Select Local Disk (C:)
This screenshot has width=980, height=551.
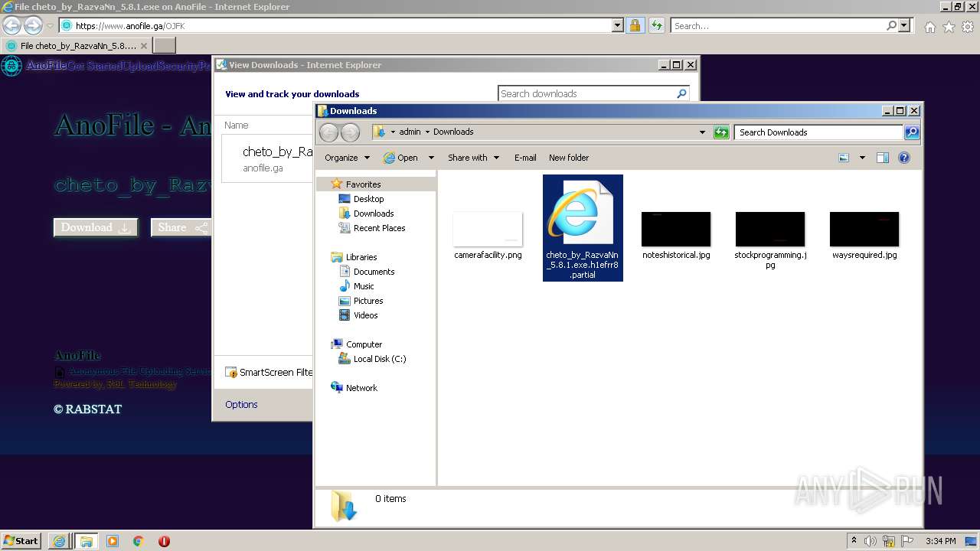[379, 359]
